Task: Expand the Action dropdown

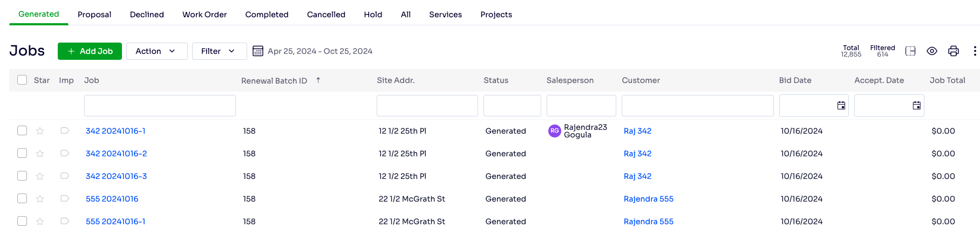Action: click(x=157, y=51)
